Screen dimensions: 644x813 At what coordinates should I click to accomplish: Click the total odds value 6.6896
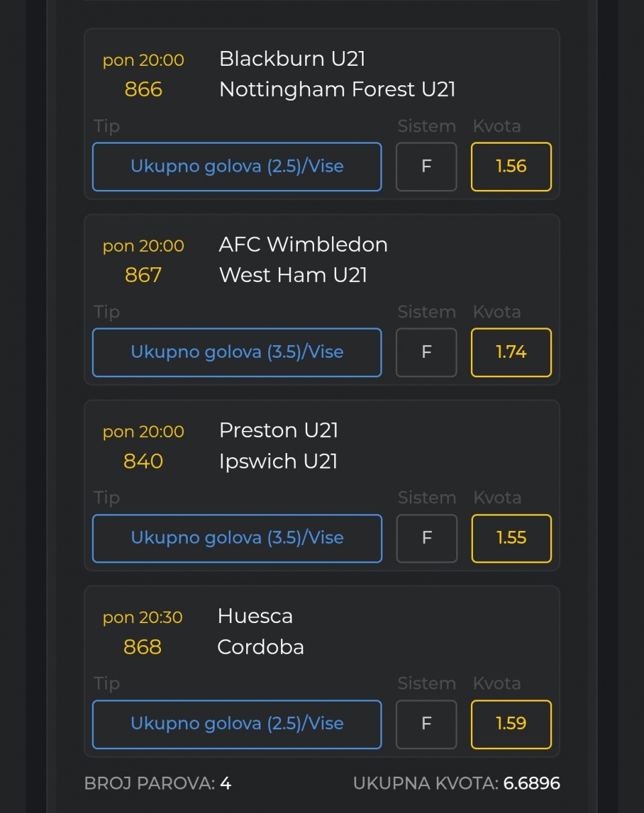(x=531, y=783)
